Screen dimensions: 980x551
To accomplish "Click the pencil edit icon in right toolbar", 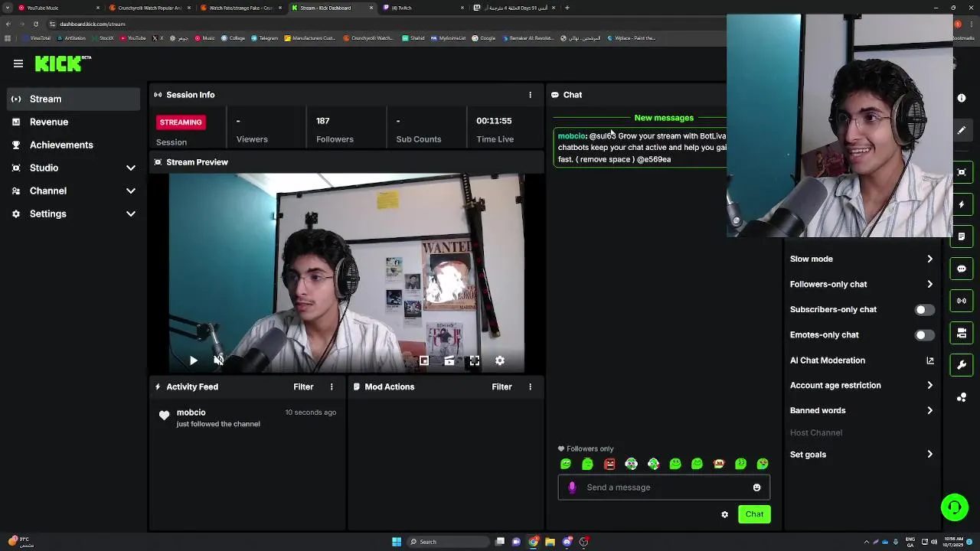I will [962, 130].
